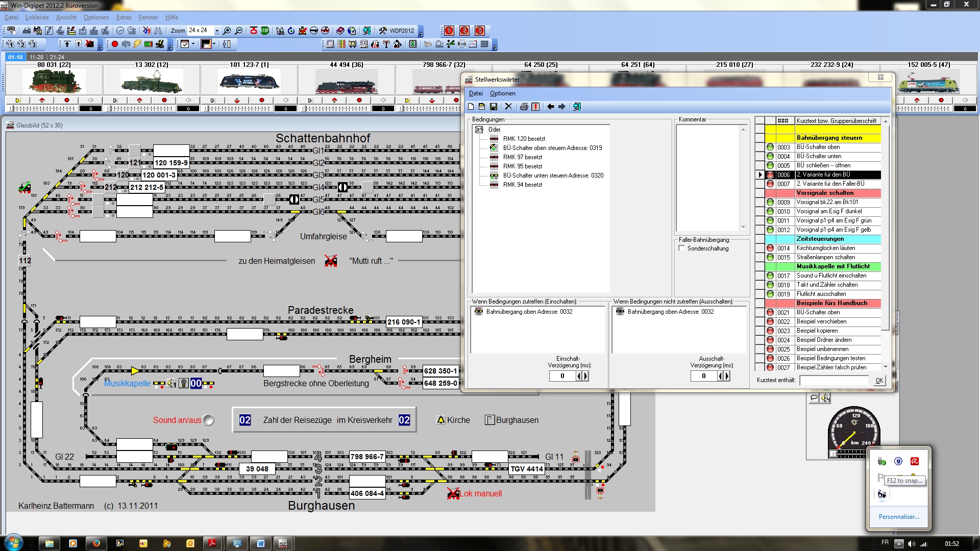Click the crossed locomotive icon near Mutti ruft
The height and width of the screenshot is (551, 980).
(331, 261)
